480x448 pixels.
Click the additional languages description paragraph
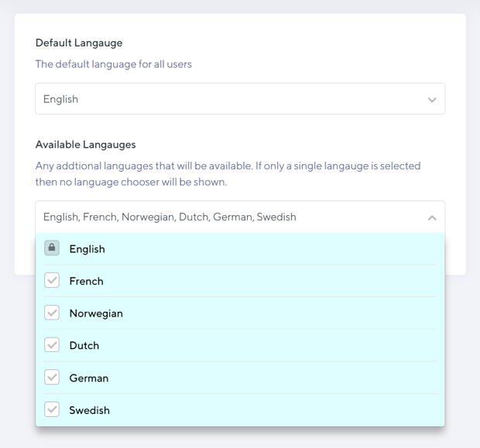pyautogui.click(x=228, y=174)
